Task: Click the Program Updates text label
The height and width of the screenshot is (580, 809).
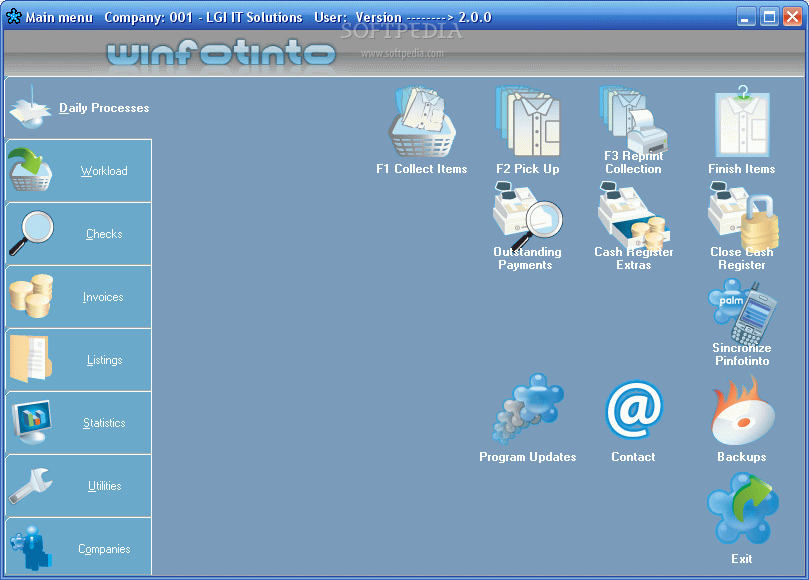Action: pyautogui.click(x=528, y=457)
